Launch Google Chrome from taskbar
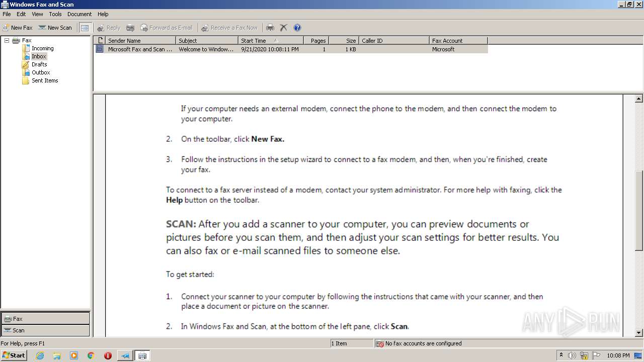The image size is (644, 362). pyautogui.click(x=91, y=355)
